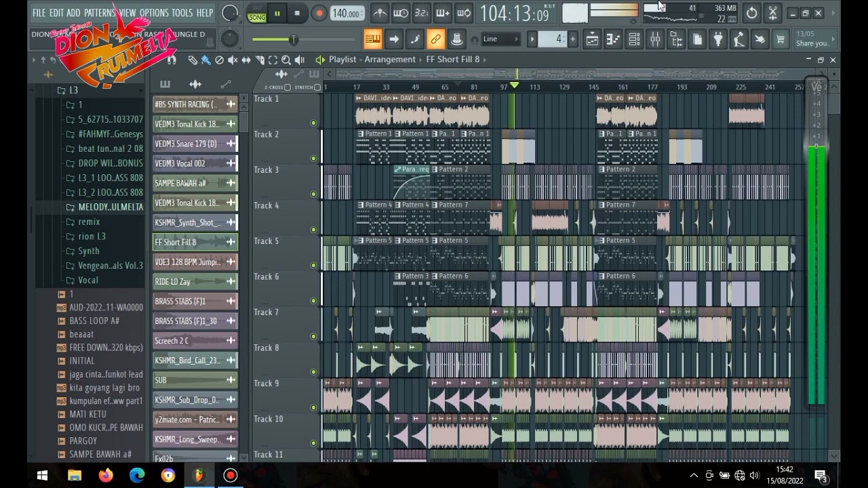868x488 pixels.
Task: Select the Mute tool in playlist
Action: (x=233, y=60)
